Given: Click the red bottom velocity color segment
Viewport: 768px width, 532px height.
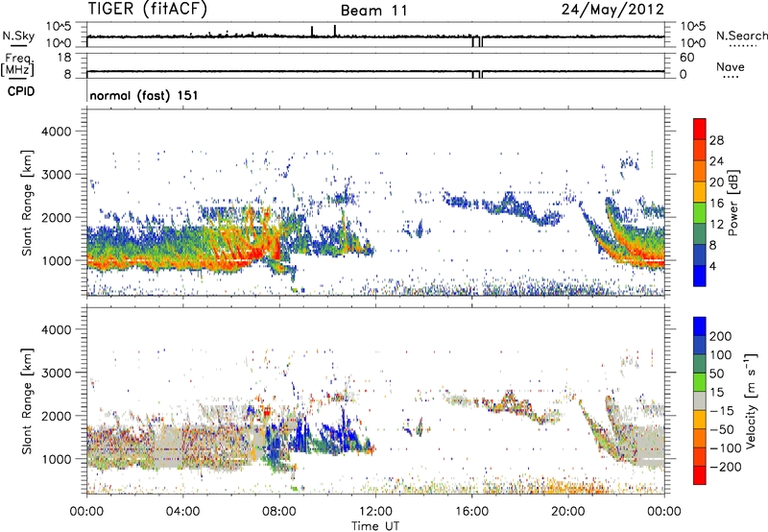Looking at the screenshot, I should [x=700, y=475].
